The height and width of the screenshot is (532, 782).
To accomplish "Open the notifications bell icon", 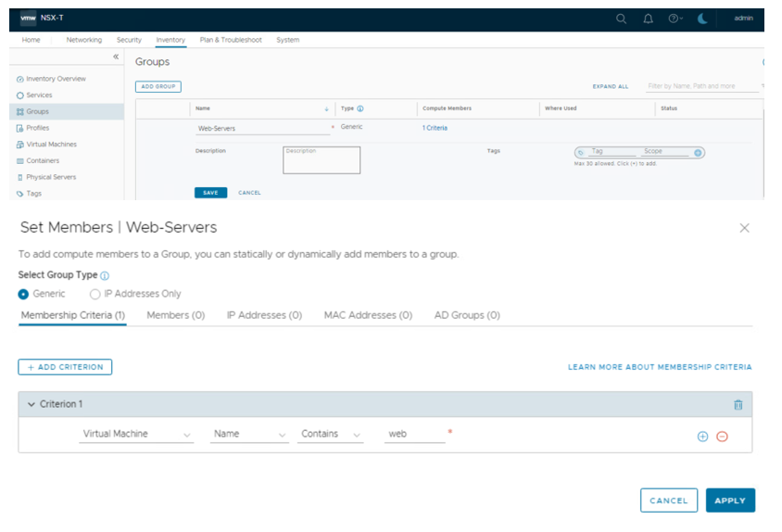I will [x=648, y=19].
